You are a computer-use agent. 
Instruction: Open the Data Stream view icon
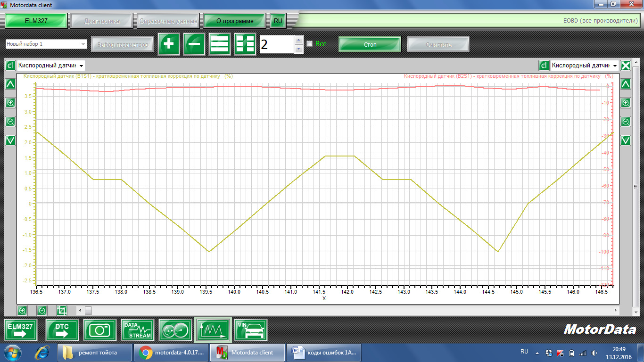pyautogui.click(x=137, y=330)
